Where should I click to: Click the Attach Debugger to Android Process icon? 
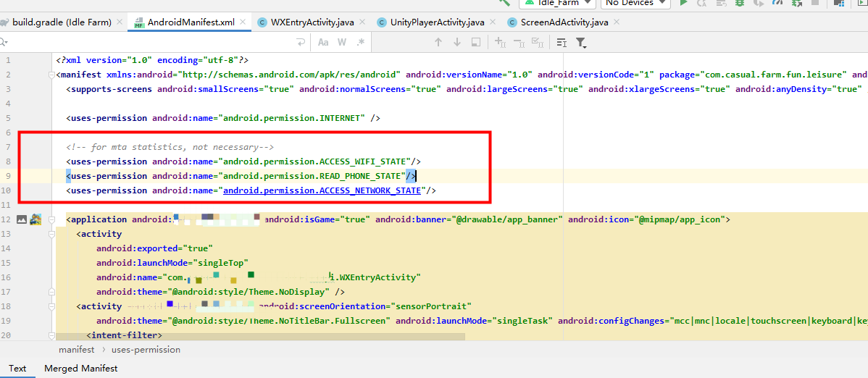coord(796,3)
